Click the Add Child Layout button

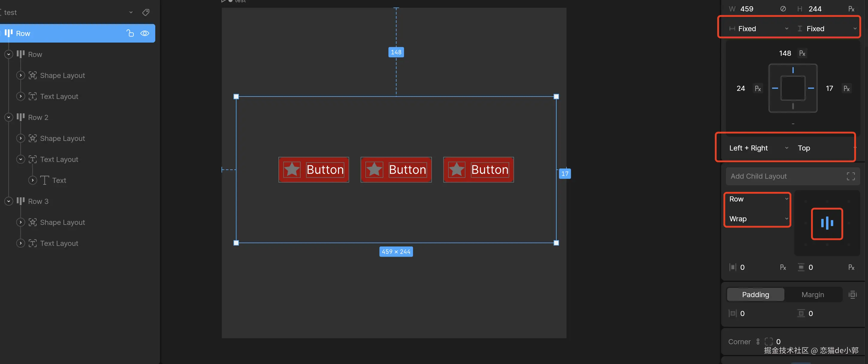coord(785,176)
